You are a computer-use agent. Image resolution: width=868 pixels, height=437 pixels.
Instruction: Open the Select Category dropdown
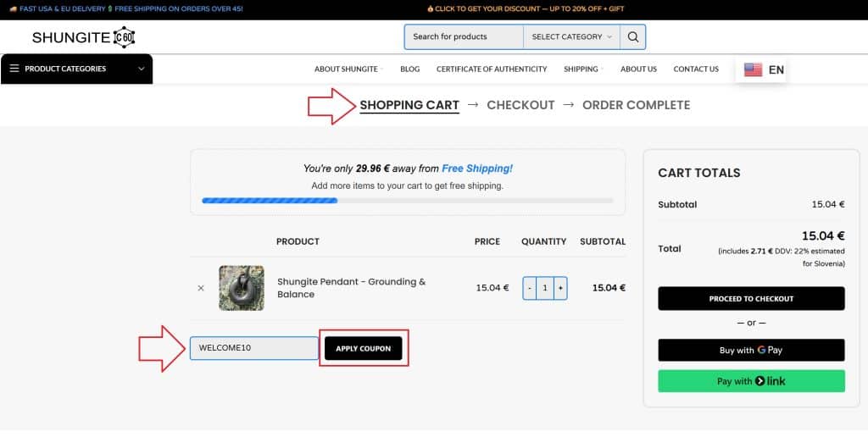571,37
